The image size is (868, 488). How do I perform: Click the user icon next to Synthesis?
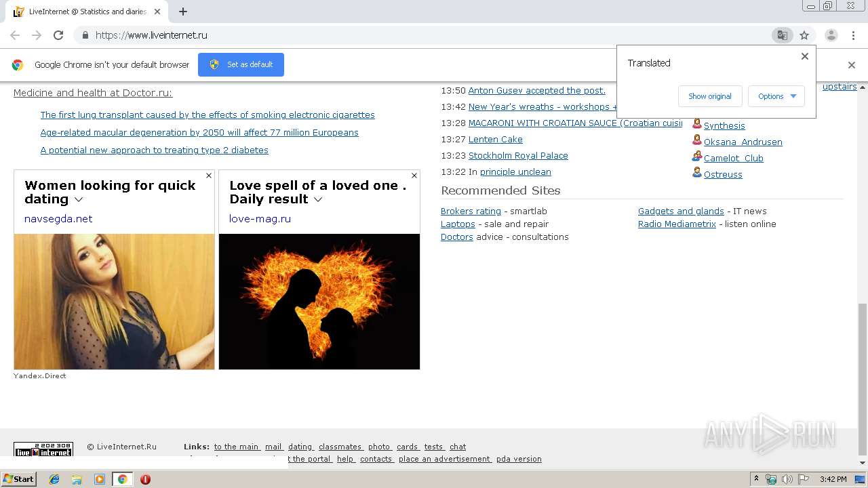tap(696, 125)
